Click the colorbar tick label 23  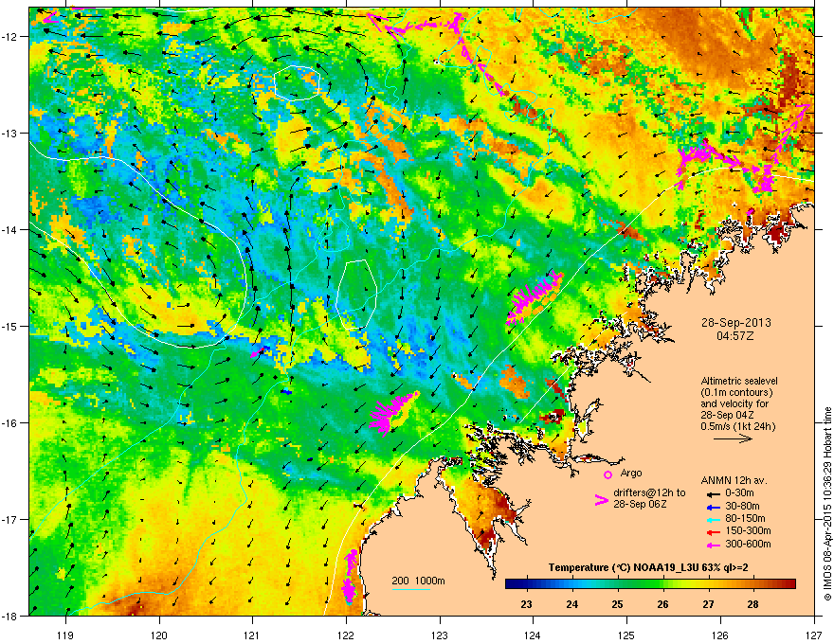pos(527,604)
